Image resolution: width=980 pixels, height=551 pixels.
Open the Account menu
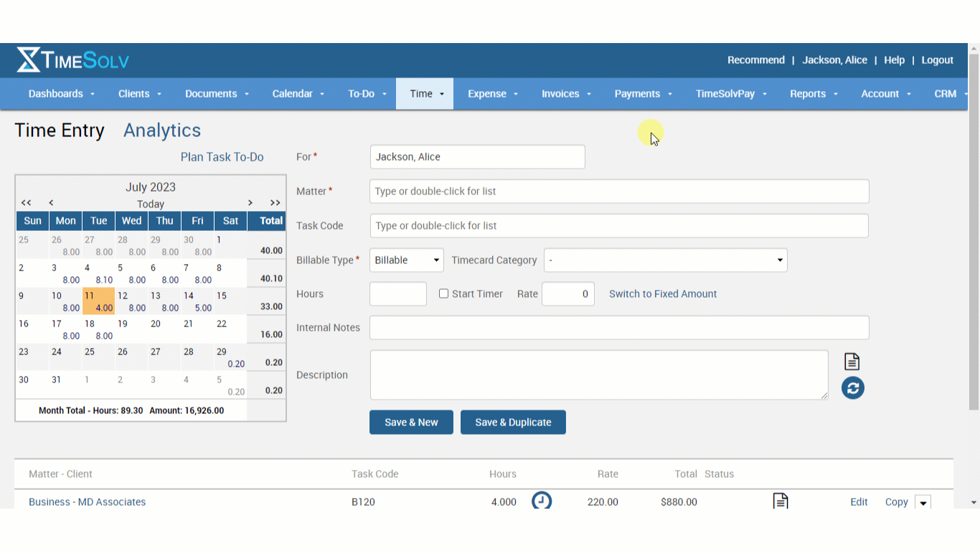tap(886, 94)
